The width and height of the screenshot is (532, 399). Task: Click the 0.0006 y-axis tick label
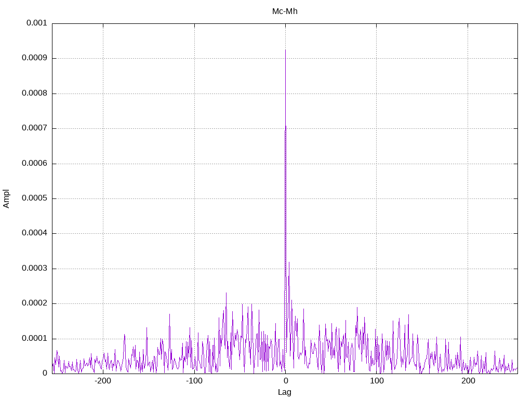(x=34, y=164)
